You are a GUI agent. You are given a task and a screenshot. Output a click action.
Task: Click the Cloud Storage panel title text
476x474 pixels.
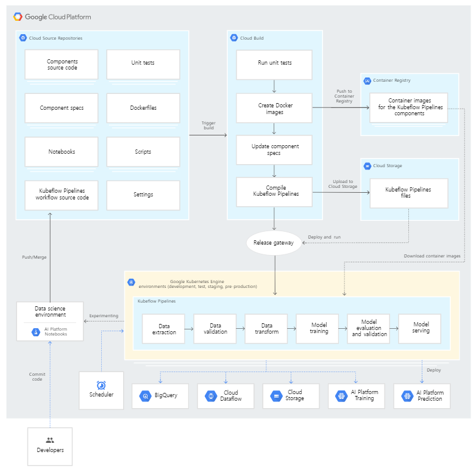point(388,165)
